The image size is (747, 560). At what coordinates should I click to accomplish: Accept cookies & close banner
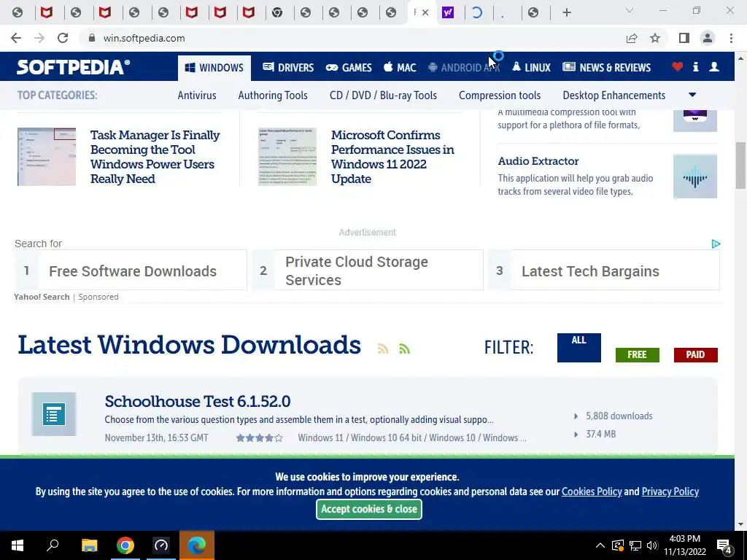pyautogui.click(x=368, y=509)
